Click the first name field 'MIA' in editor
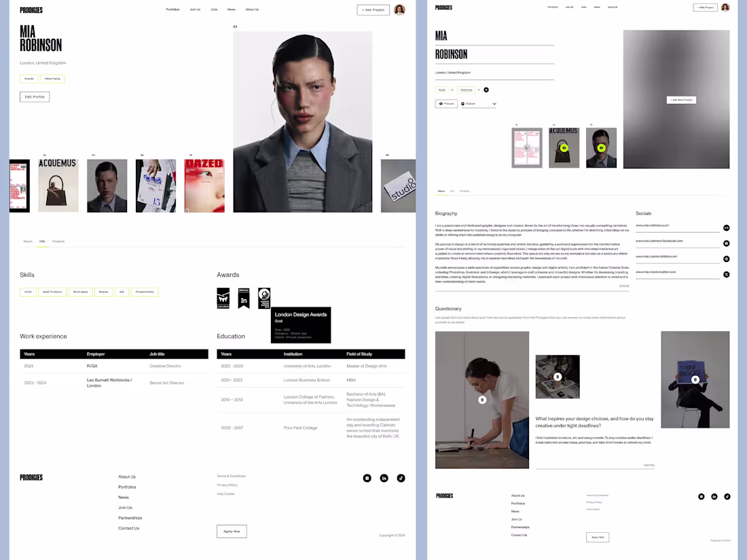The width and height of the screenshot is (747, 560). tap(494, 37)
